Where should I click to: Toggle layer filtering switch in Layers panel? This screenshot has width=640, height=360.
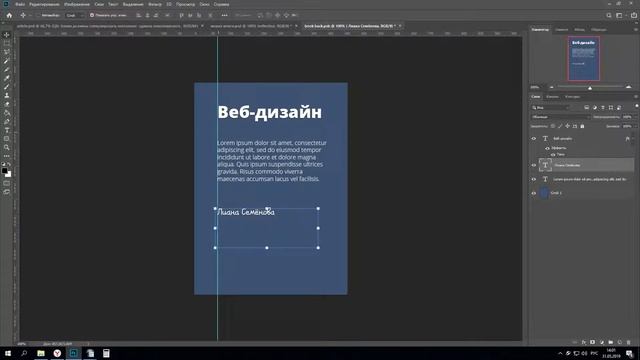[637, 106]
